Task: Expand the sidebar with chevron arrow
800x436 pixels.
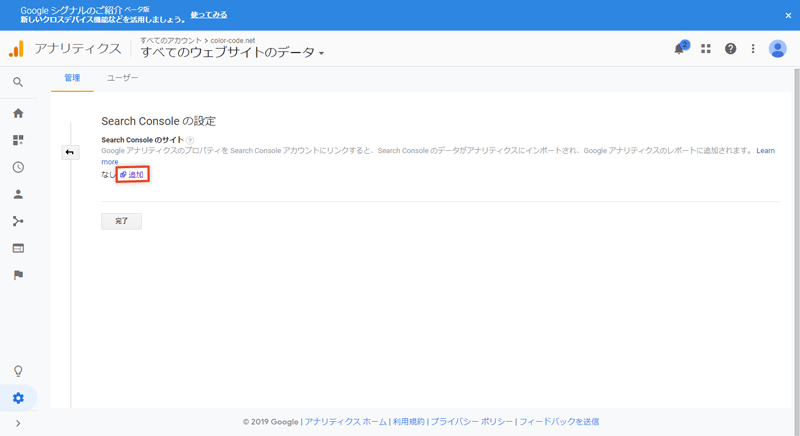Action: (18, 423)
